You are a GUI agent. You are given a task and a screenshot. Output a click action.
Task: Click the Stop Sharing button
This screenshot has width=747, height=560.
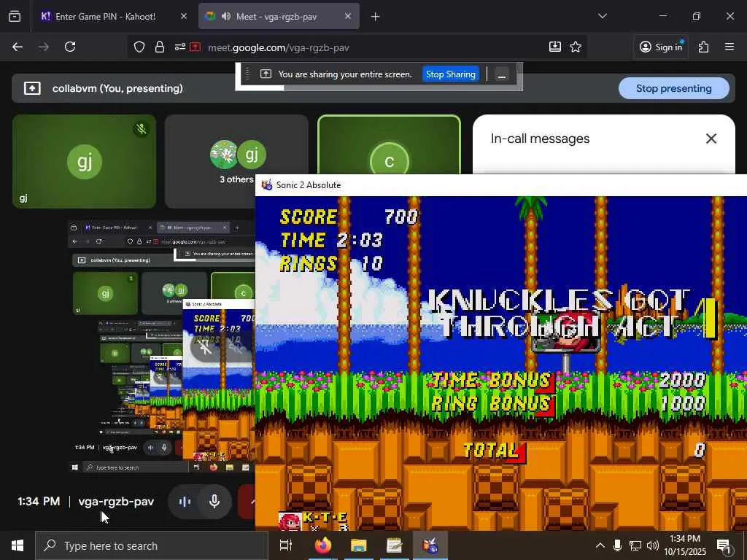click(x=451, y=74)
